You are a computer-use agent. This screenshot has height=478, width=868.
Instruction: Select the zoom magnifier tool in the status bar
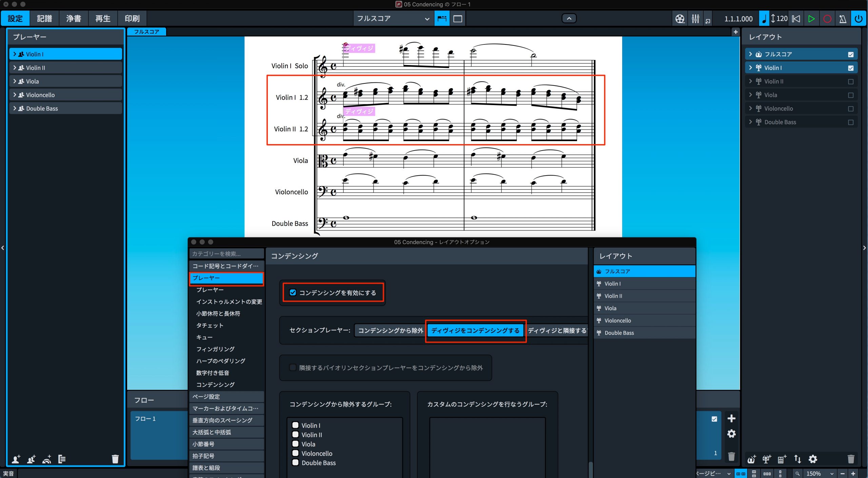797,474
